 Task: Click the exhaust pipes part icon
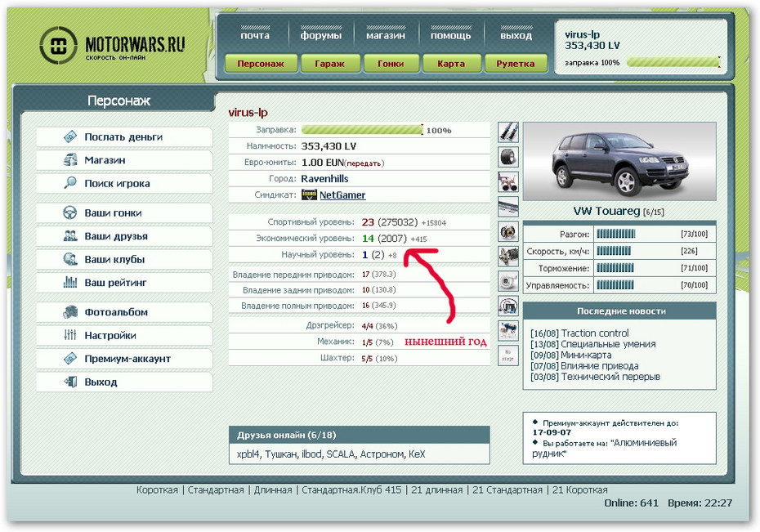click(508, 181)
